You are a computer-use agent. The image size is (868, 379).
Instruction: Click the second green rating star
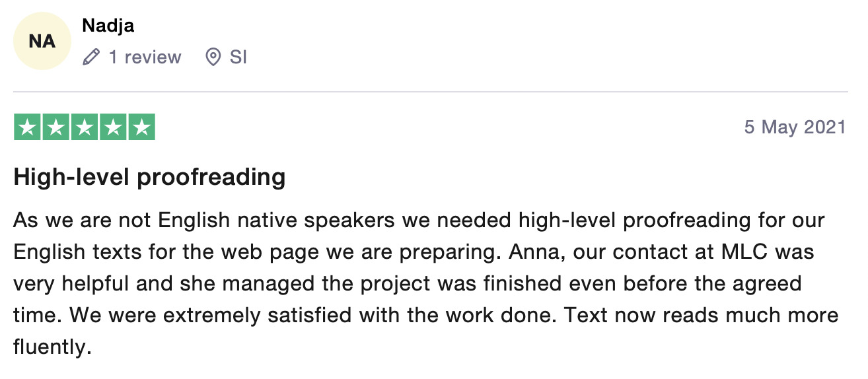coord(55,127)
